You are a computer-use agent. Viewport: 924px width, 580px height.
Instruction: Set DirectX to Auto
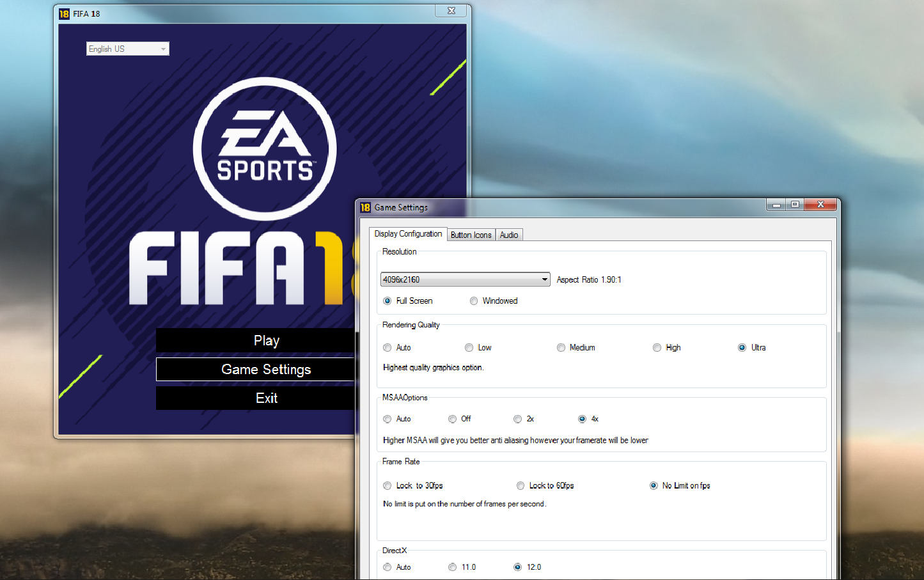pos(387,567)
